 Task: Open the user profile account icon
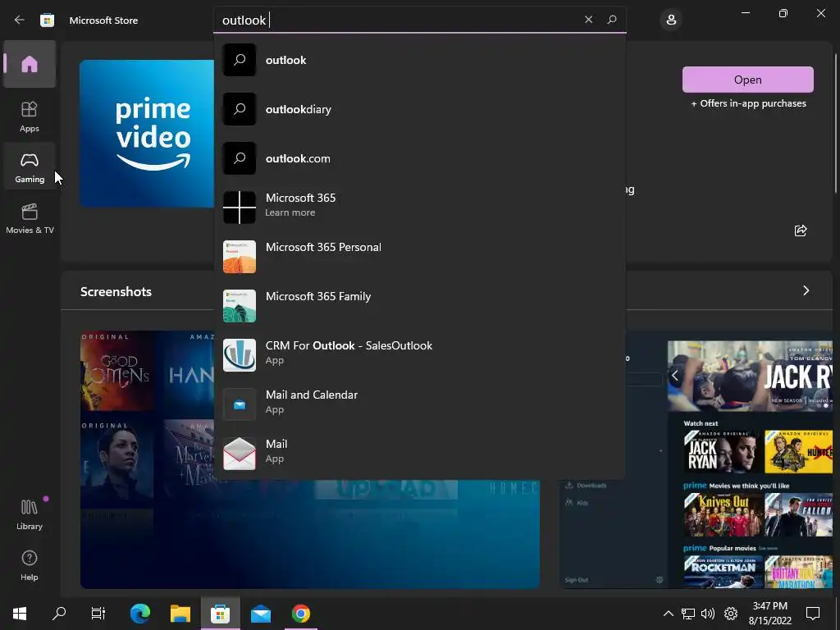(x=671, y=20)
